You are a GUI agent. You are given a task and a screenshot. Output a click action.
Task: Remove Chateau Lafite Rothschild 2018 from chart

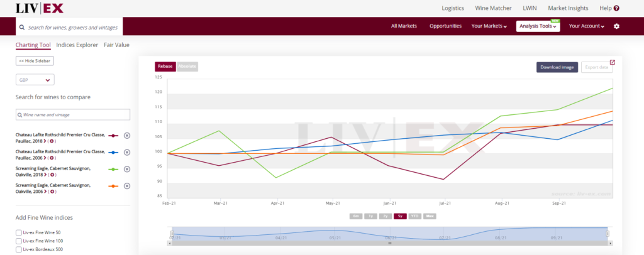click(x=127, y=136)
